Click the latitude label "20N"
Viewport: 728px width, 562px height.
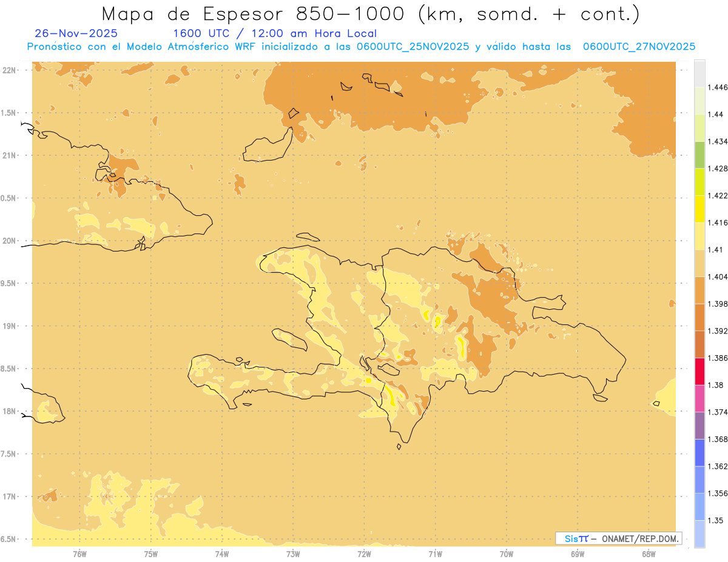point(10,241)
